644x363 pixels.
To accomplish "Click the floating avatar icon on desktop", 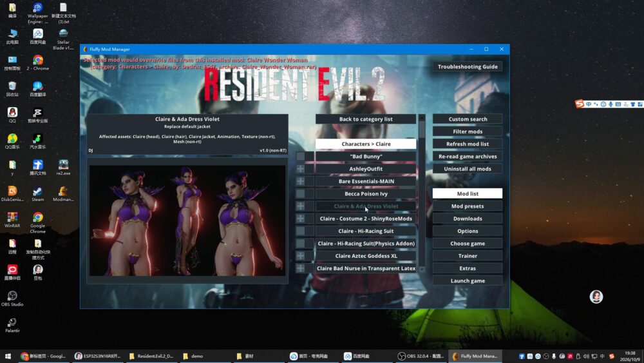I will (x=596, y=297).
